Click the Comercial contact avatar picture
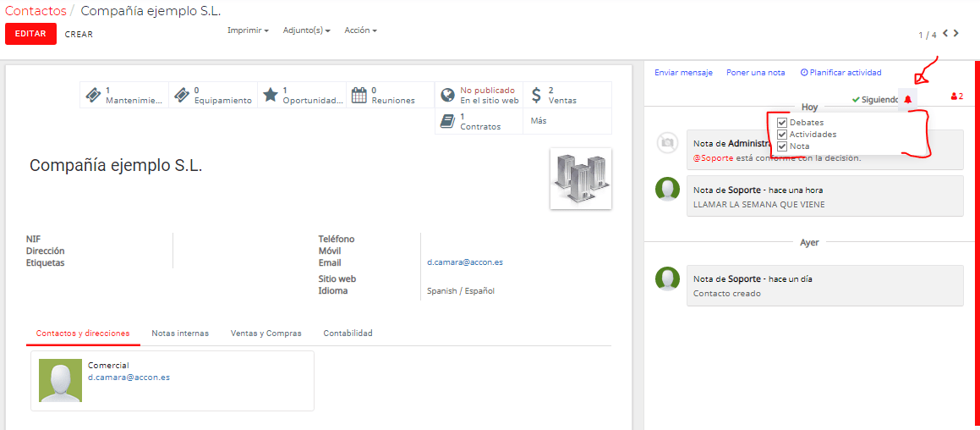 [x=60, y=380]
